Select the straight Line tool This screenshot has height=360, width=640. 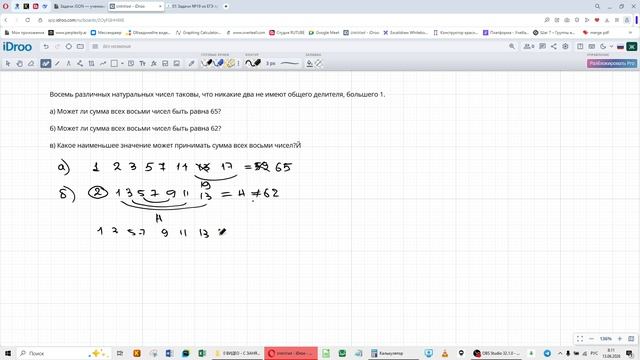pyautogui.click(x=57, y=63)
